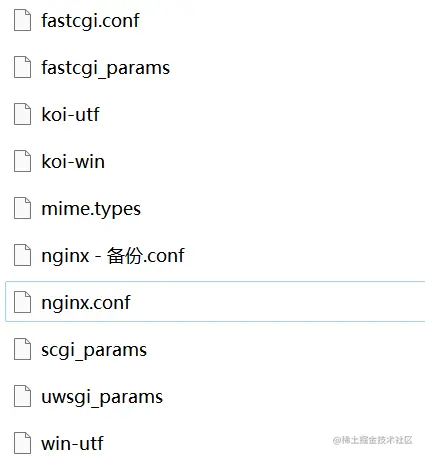Select the scgi_params file name

94,350
